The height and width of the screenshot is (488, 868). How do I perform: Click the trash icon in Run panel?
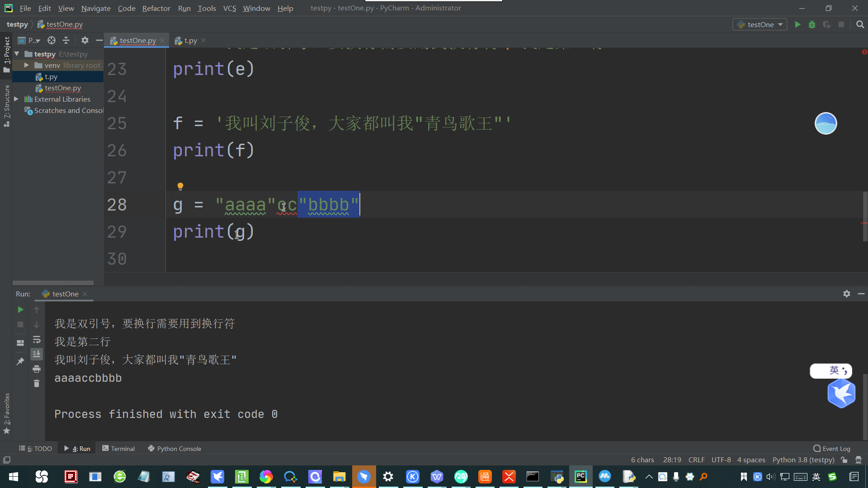37,384
